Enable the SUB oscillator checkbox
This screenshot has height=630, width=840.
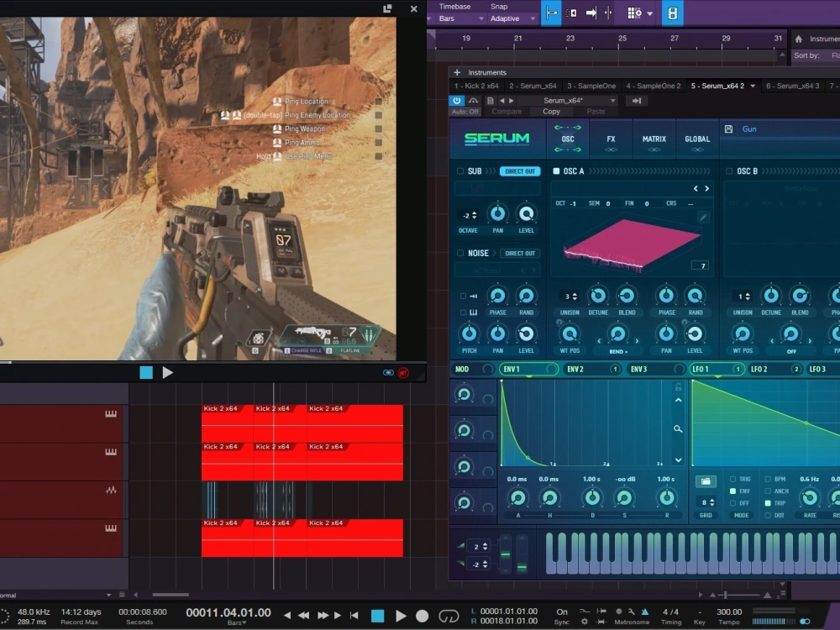tap(460, 171)
